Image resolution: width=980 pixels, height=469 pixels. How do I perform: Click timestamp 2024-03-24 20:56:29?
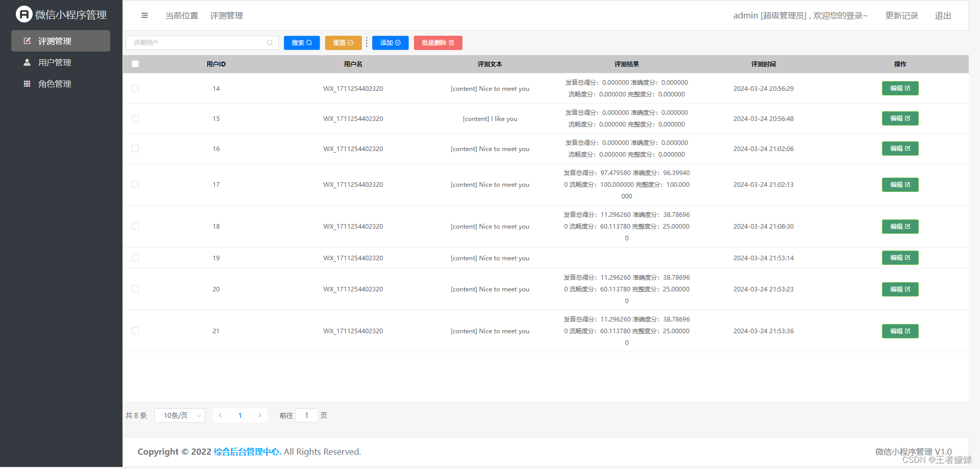(764, 89)
